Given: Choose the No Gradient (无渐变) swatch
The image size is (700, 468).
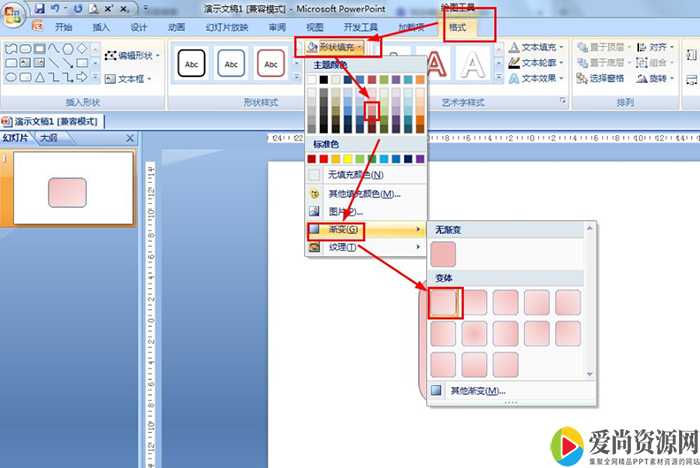Looking at the screenshot, I should [443, 254].
